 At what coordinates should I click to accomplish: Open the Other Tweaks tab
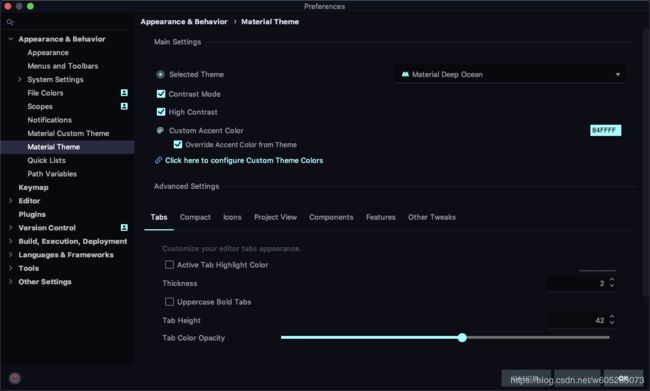pos(432,217)
